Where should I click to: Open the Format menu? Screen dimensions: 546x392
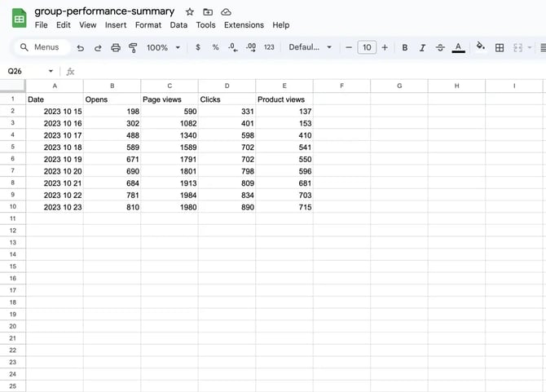148,25
